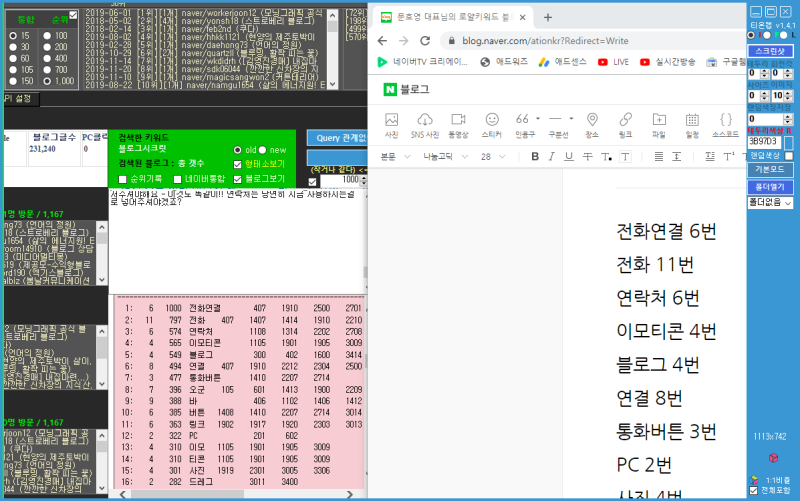Open the text alignment tool
This screenshot has height=501, width=800.
coord(659,157)
